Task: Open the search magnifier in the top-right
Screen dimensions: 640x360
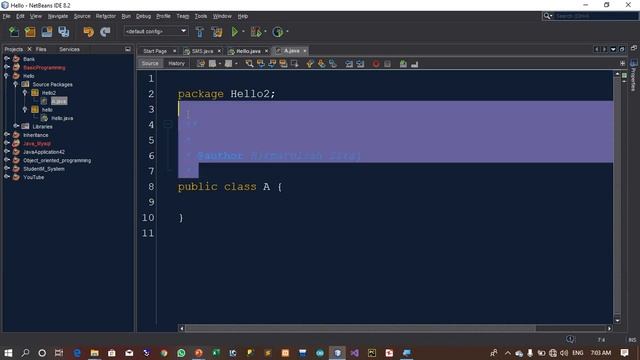Action: 547,16
